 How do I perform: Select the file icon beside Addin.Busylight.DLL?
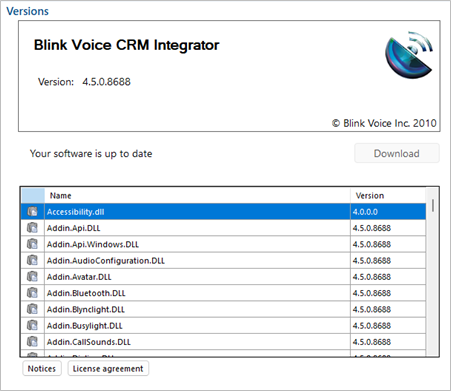coord(32,326)
